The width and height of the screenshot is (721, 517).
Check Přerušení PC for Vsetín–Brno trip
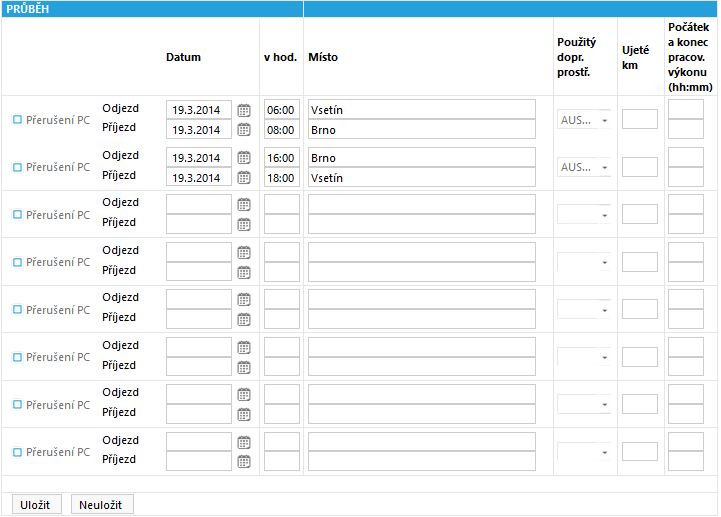tap(17, 120)
